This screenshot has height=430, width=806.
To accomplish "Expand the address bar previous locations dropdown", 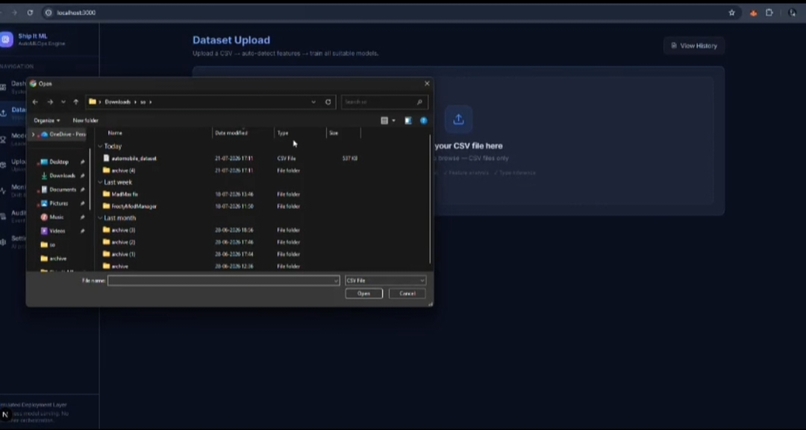I will tap(314, 102).
